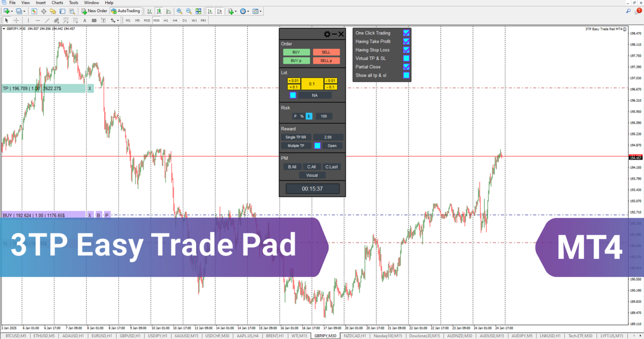Click the cyan square beside Mutiple TP
This screenshot has width=644, height=339.
(317, 146)
